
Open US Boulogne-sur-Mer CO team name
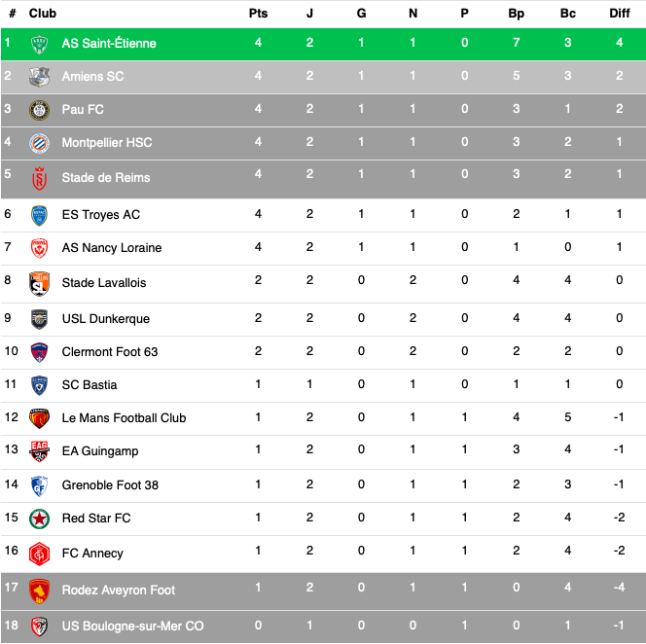pos(132,626)
